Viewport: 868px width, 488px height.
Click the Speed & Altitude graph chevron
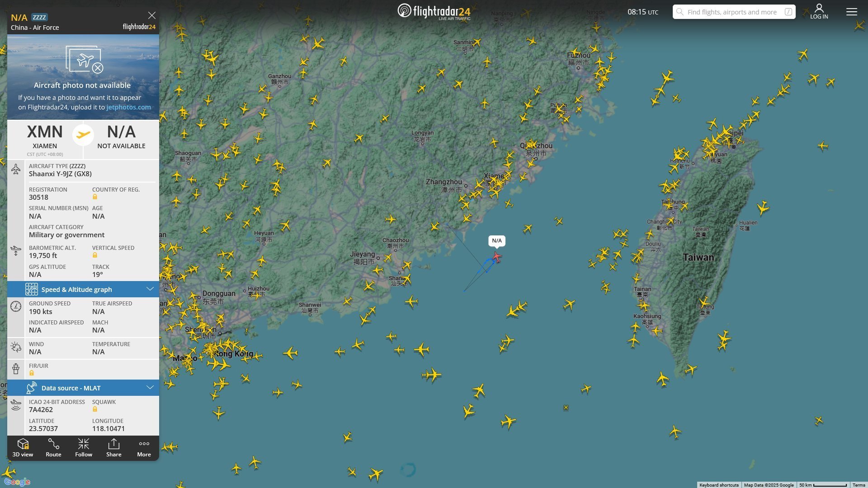tap(150, 289)
